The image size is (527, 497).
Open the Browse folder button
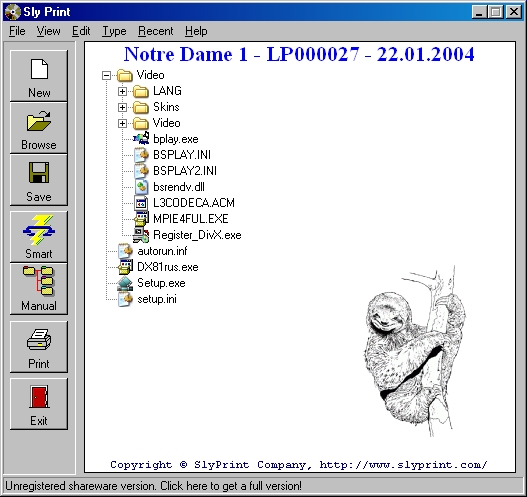(39, 128)
